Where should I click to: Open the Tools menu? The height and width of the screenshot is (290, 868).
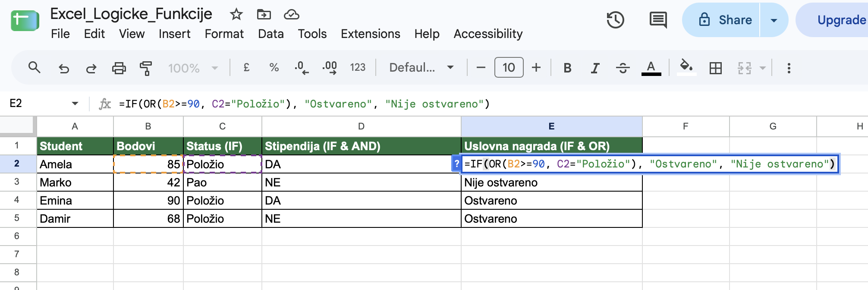tap(312, 34)
